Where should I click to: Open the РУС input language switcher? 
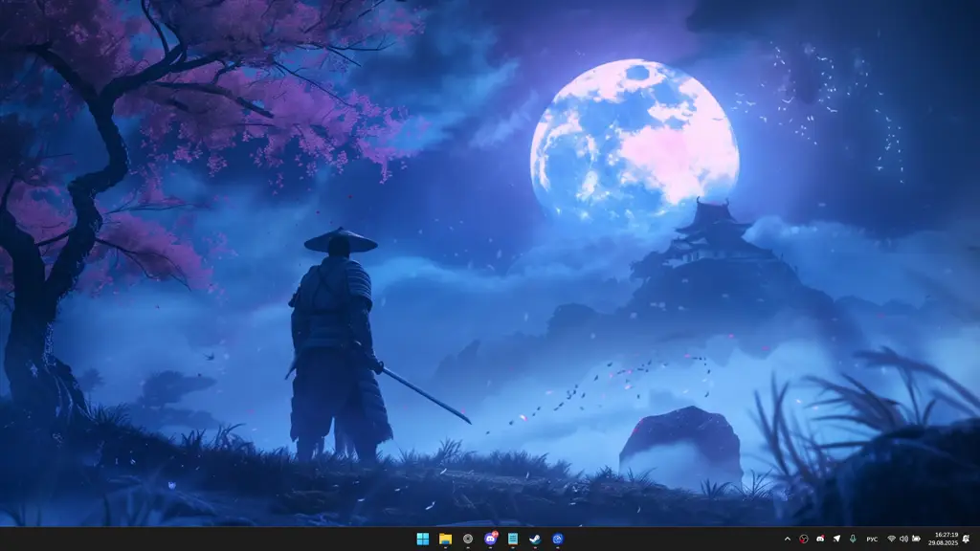point(872,539)
